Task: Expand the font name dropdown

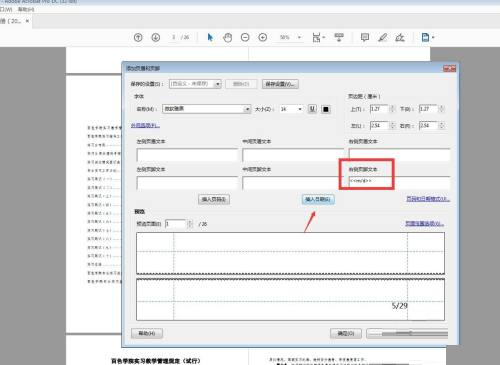Action: [247, 109]
